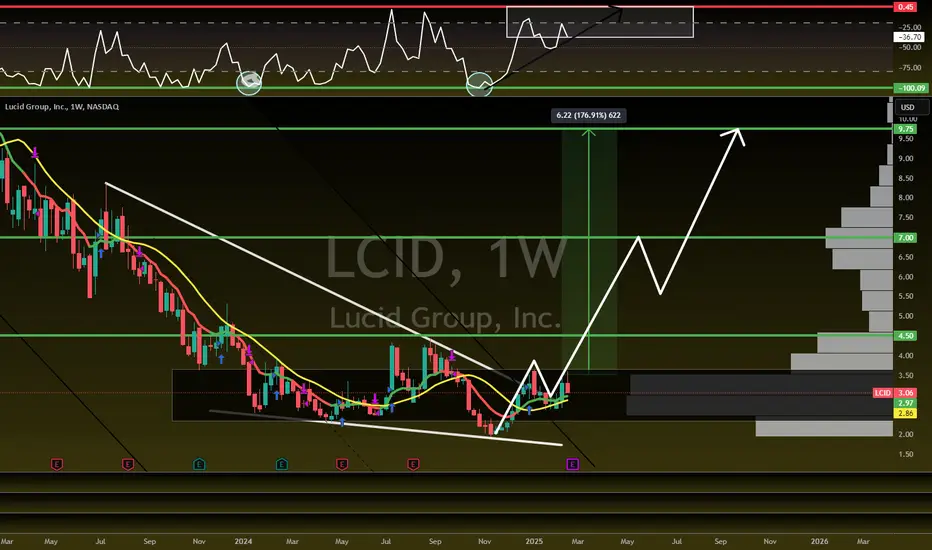This screenshot has width=932, height=550.
Task: Click the red 0.45 indicator level label
Action: coord(906,7)
